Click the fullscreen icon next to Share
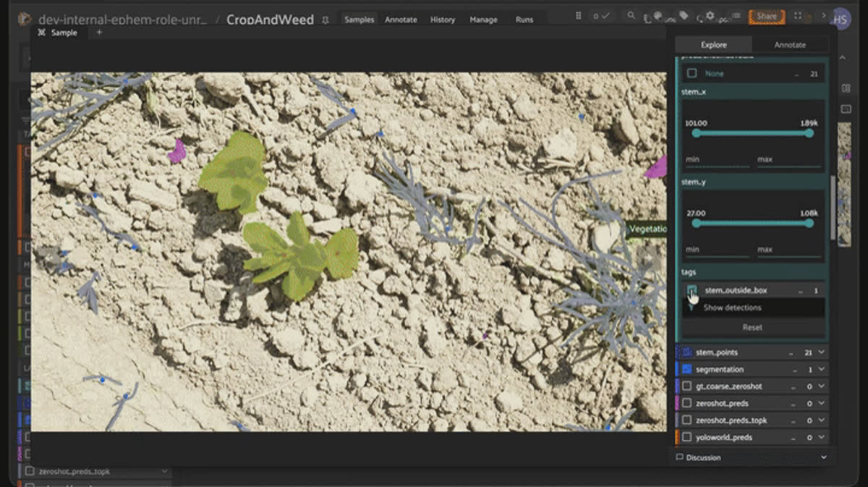This screenshot has height=487, width=868. pos(798,16)
